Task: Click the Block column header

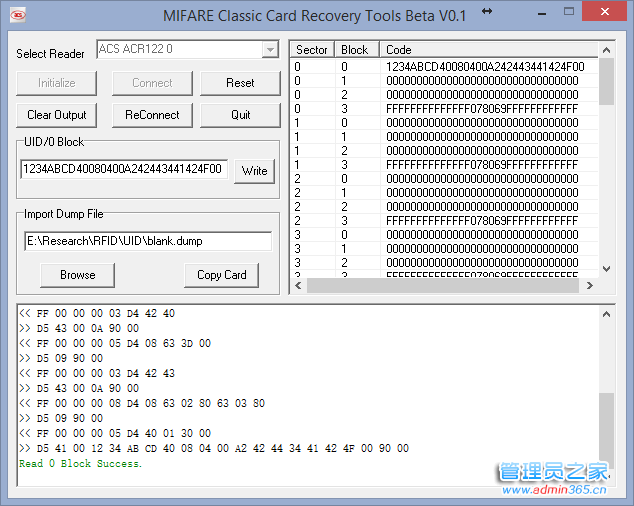Action: [357, 50]
